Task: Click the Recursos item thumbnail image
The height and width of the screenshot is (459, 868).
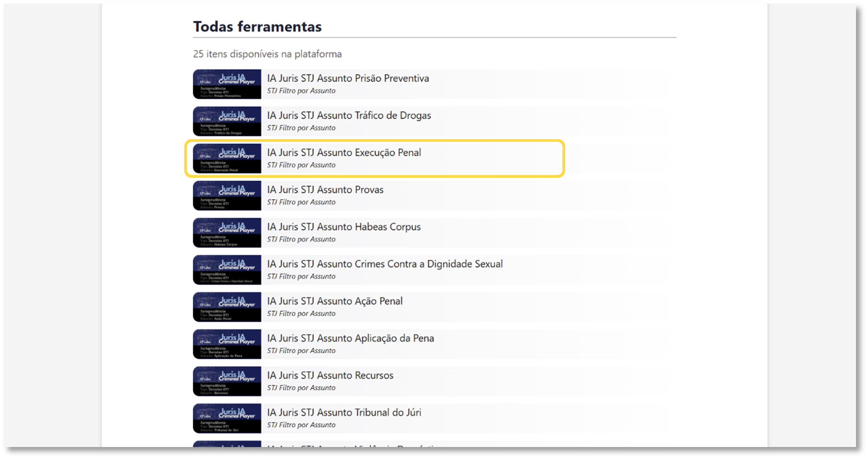Action: [227, 381]
